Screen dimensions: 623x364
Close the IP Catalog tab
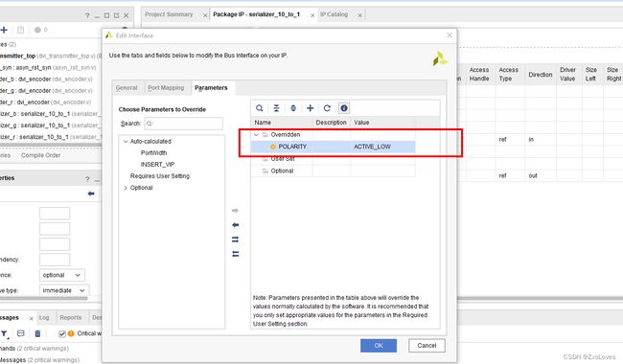click(x=359, y=15)
